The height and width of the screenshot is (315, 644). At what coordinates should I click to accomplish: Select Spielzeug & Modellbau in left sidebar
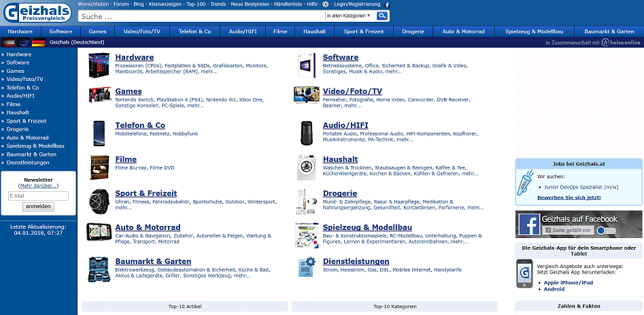coord(35,146)
